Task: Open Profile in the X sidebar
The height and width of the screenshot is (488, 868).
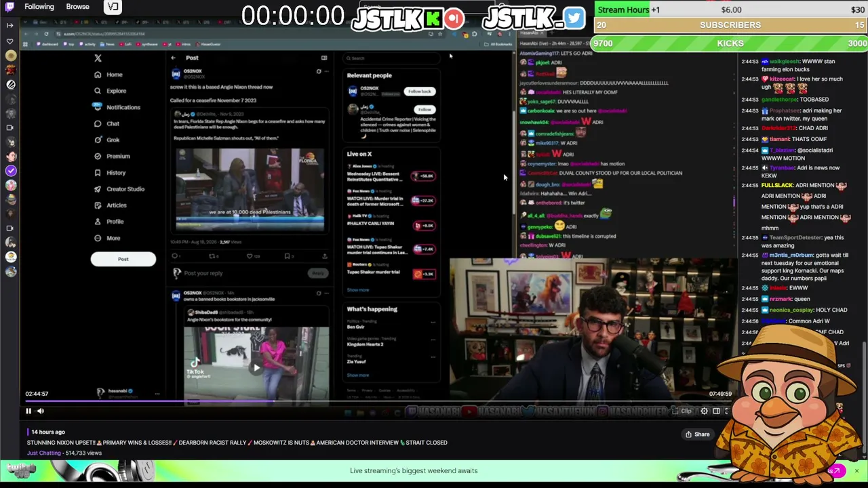Action: 109,222
